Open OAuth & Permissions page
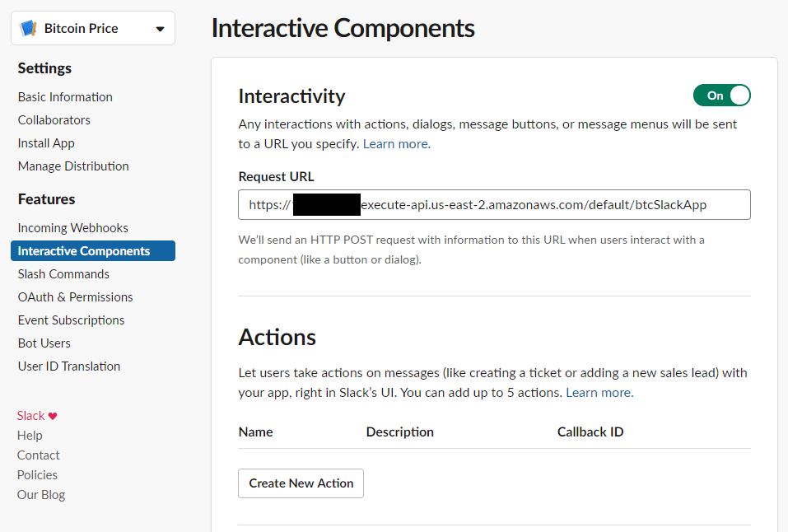Viewport: 788px width, 532px height. (75, 297)
